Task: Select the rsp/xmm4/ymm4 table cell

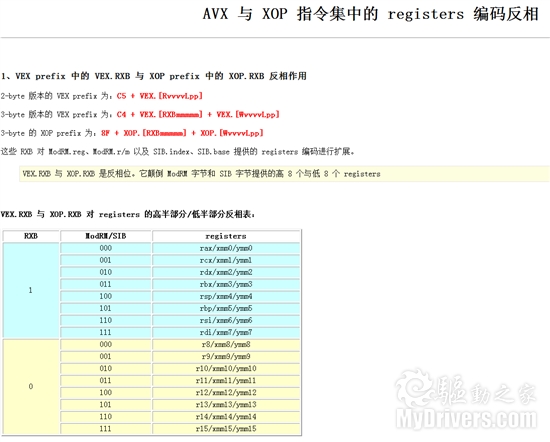Action: 226,296
